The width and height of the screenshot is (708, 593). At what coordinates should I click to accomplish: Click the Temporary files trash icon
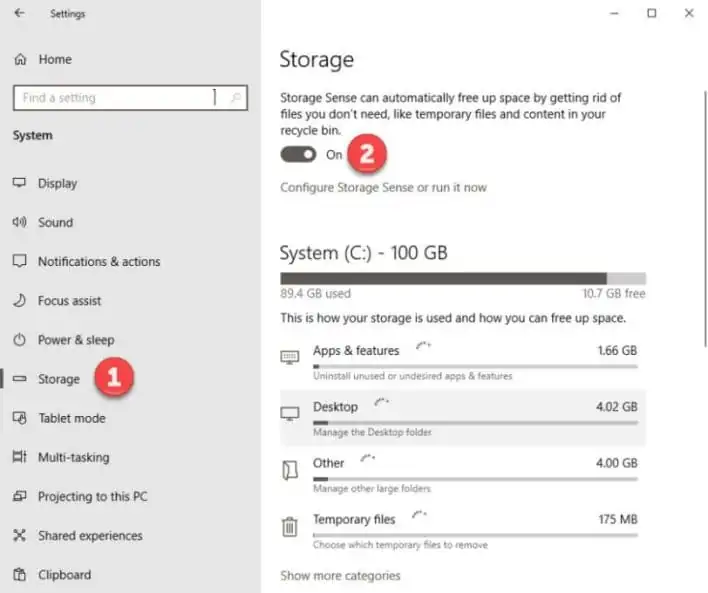tap(289, 527)
